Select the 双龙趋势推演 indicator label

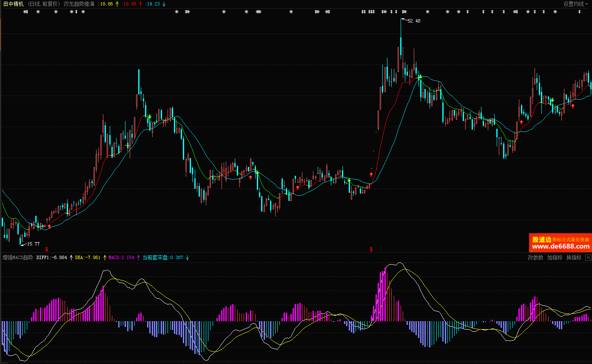pyautogui.click(x=79, y=4)
